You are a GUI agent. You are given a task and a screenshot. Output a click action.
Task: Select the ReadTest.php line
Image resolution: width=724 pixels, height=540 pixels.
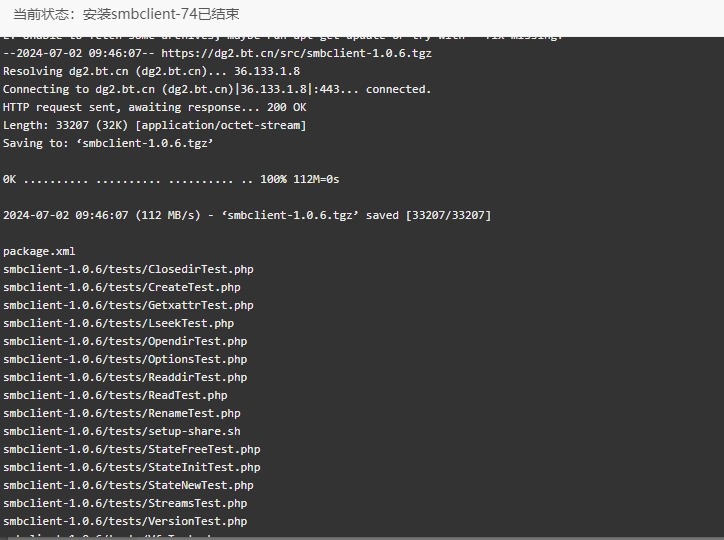(115, 396)
